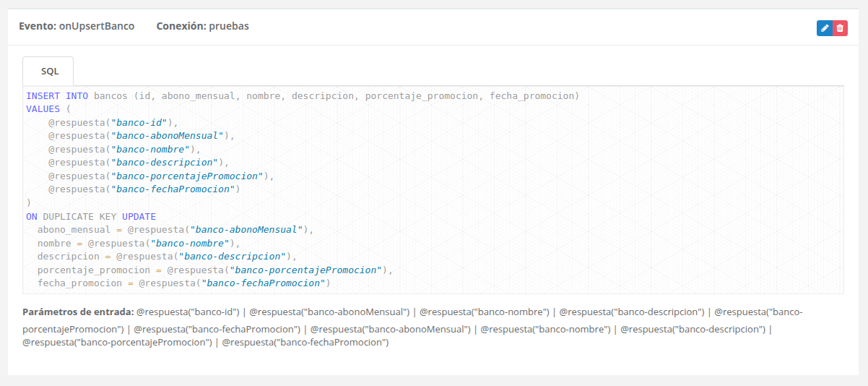Click "banco-nombre" inside the VALUES block

point(149,149)
